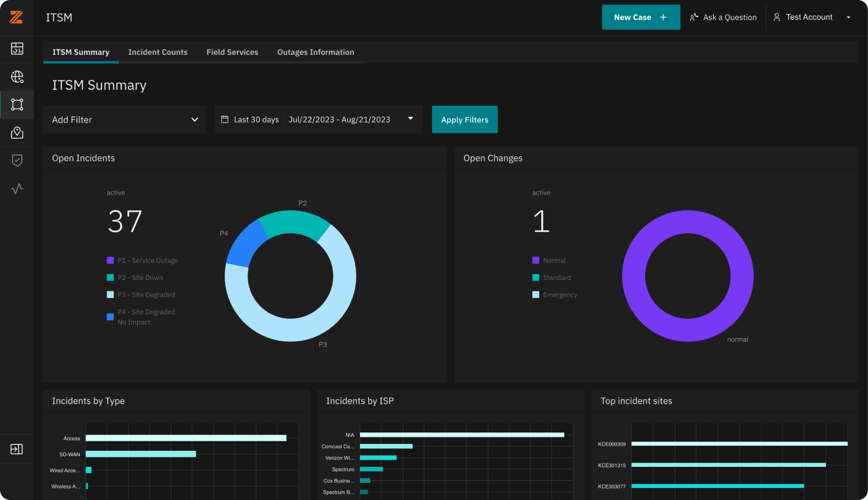Click the purple Normal color swatch
Viewport: 868px width, 500px height.
535,260
